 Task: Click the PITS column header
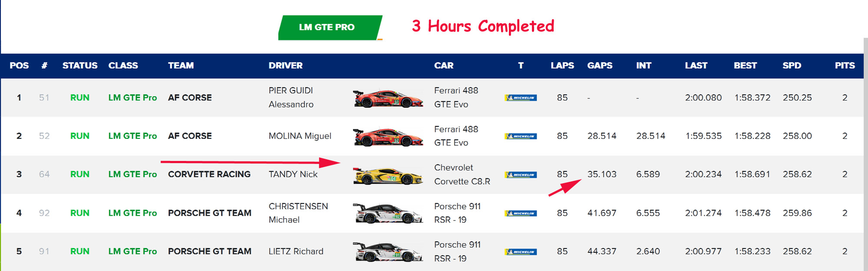pos(845,66)
